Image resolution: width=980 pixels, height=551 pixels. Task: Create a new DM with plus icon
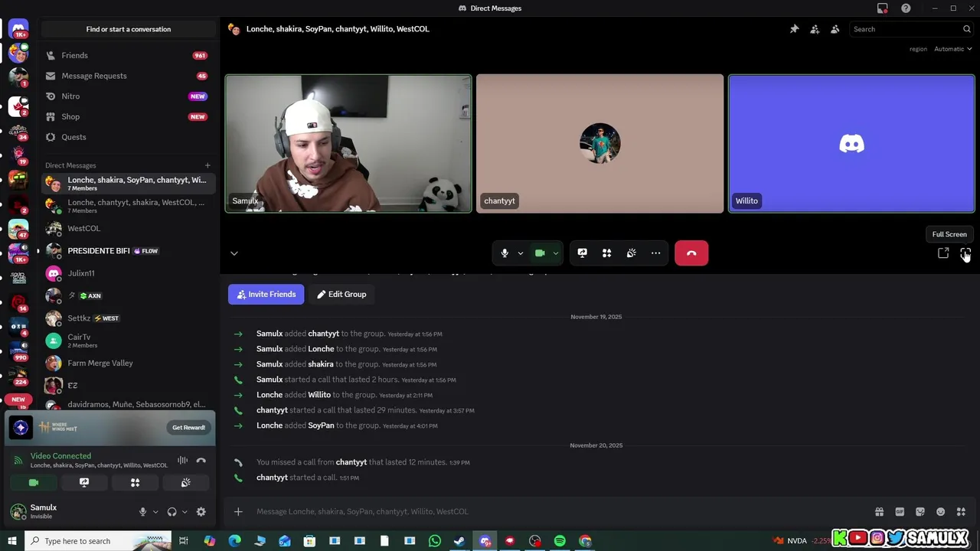(207, 165)
